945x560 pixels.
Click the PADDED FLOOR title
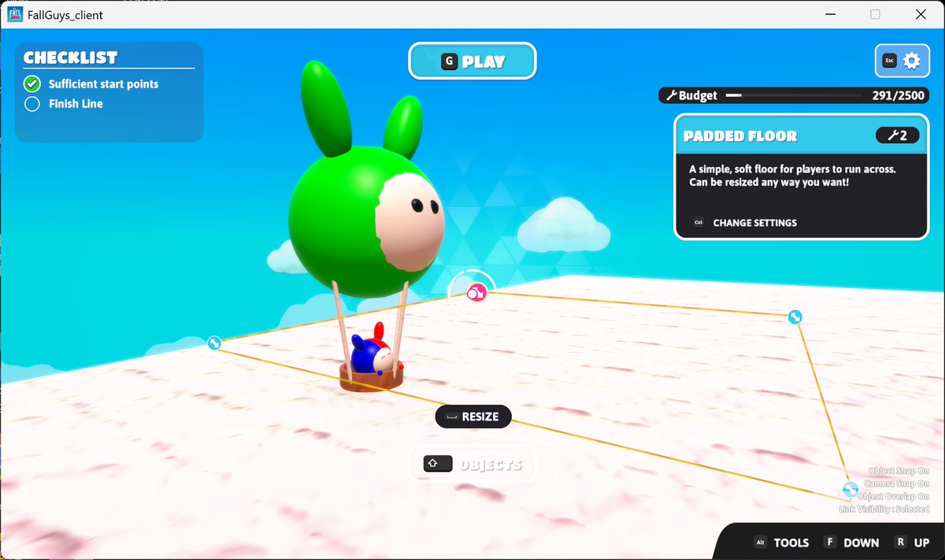pyautogui.click(x=740, y=136)
